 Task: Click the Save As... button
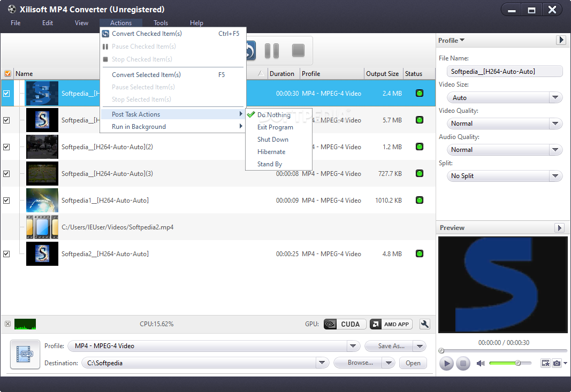tap(389, 346)
